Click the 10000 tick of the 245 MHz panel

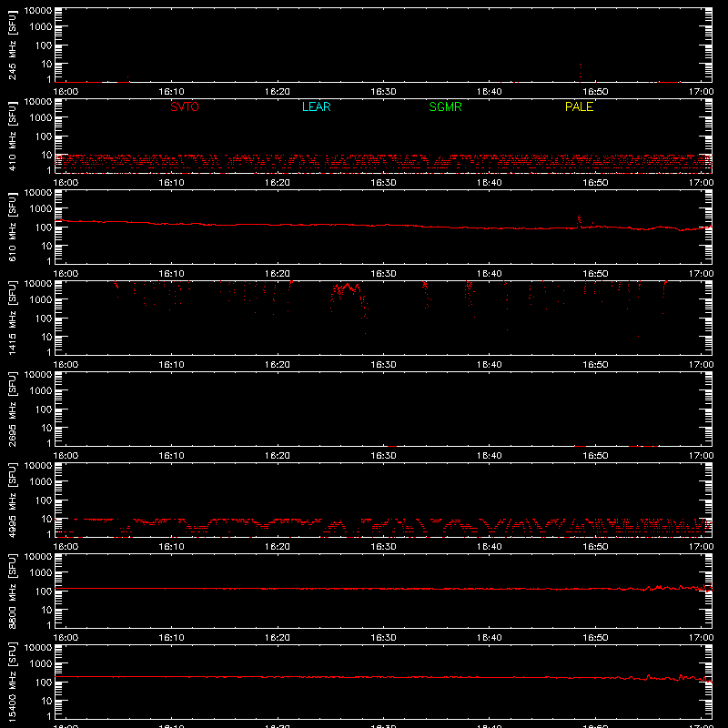click(38, 11)
